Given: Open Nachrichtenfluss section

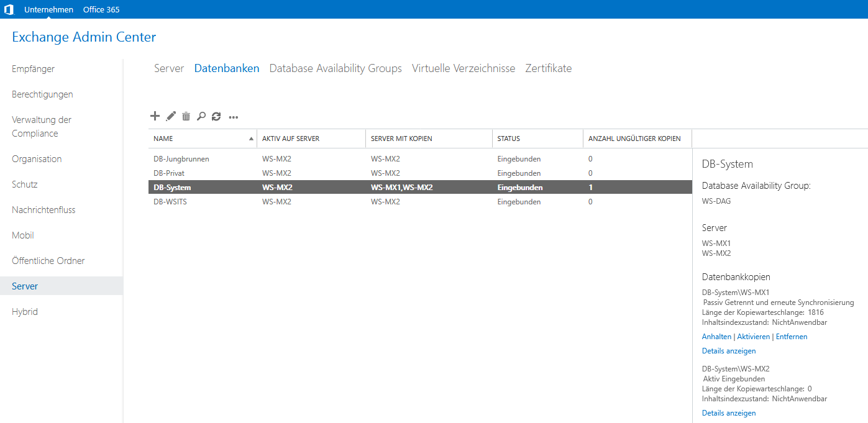Looking at the screenshot, I should 43,210.
